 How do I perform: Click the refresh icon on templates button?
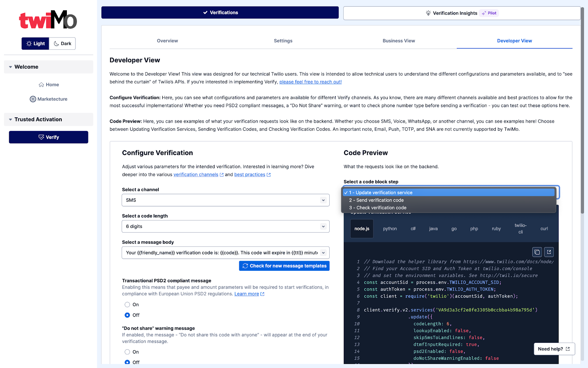(245, 266)
